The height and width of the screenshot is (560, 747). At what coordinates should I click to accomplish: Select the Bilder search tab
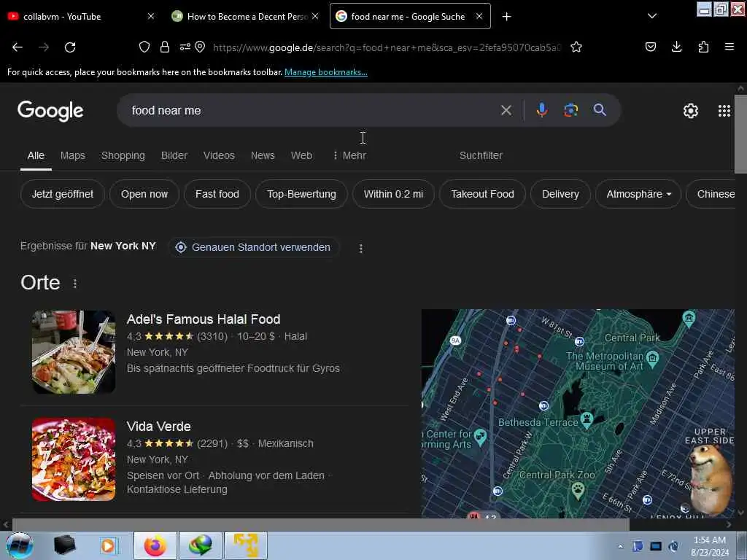coord(174,156)
